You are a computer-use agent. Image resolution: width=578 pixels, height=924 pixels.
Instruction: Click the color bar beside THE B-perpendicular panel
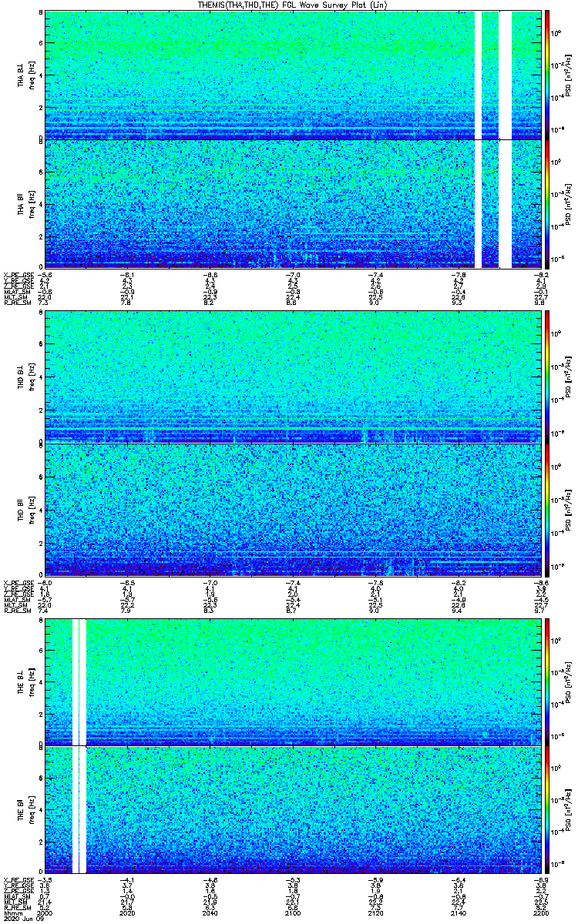coord(546,681)
